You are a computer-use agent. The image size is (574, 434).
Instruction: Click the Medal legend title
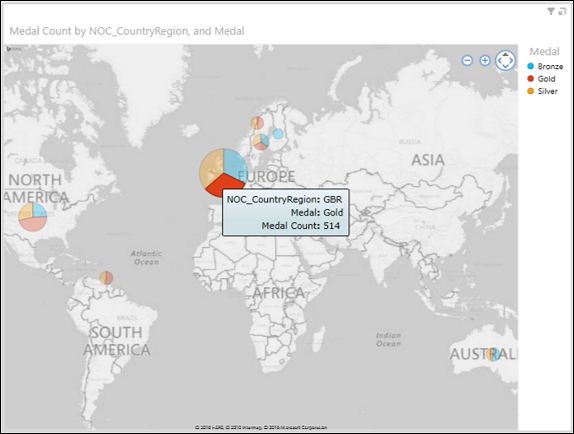(544, 52)
